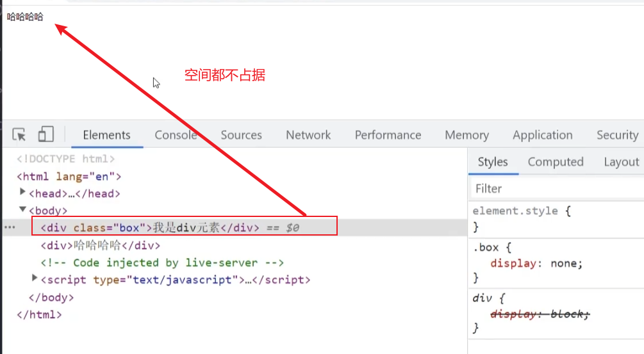Open the Performance tab
This screenshot has width=644, height=354.
(388, 135)
